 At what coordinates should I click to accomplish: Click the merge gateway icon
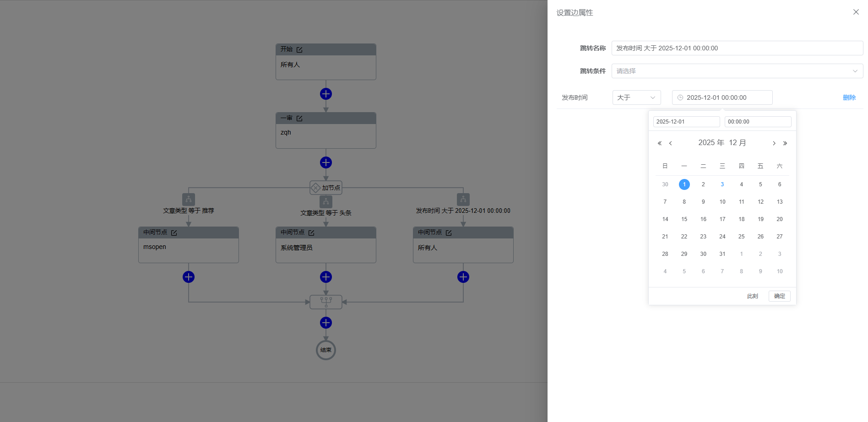pos(326,302)
